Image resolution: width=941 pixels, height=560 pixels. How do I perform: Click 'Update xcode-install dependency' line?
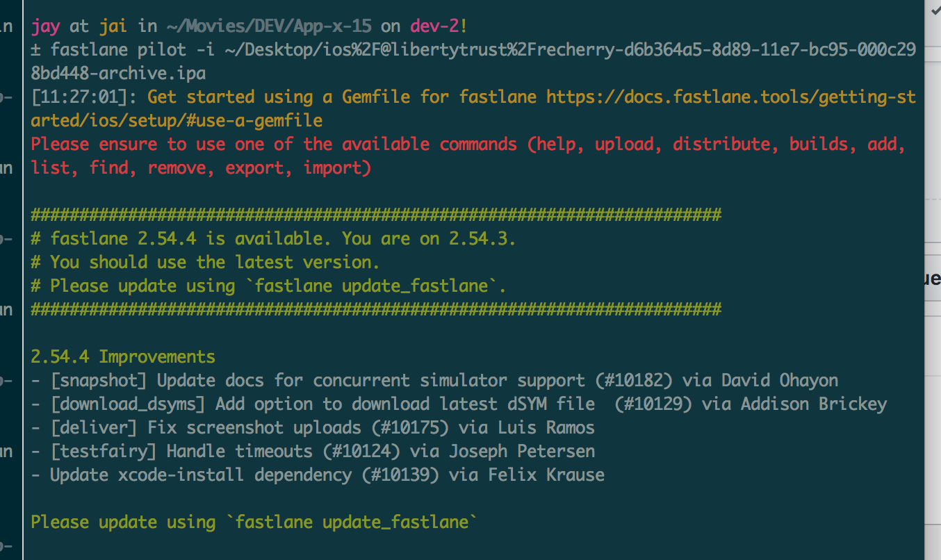[318, 475]
